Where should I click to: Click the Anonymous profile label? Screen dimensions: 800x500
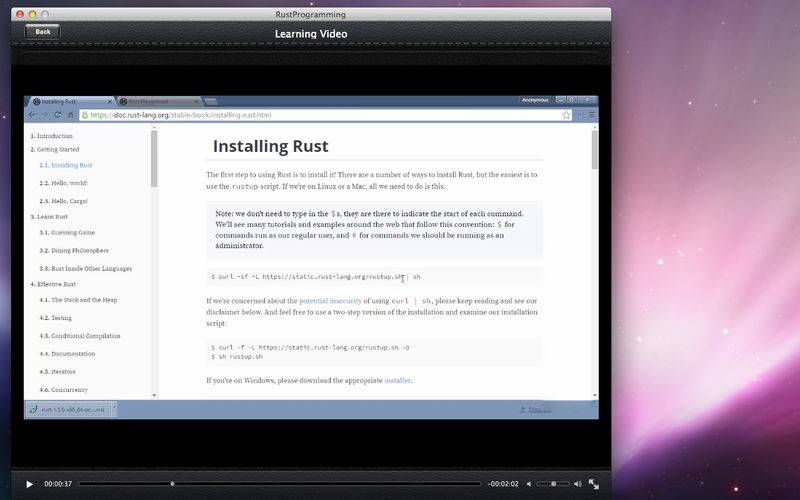(x=535, y=100)
